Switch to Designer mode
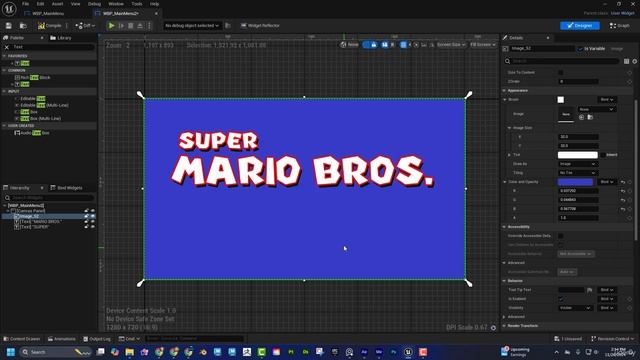Viewport: 640px width, 360px height. point(580,26)
